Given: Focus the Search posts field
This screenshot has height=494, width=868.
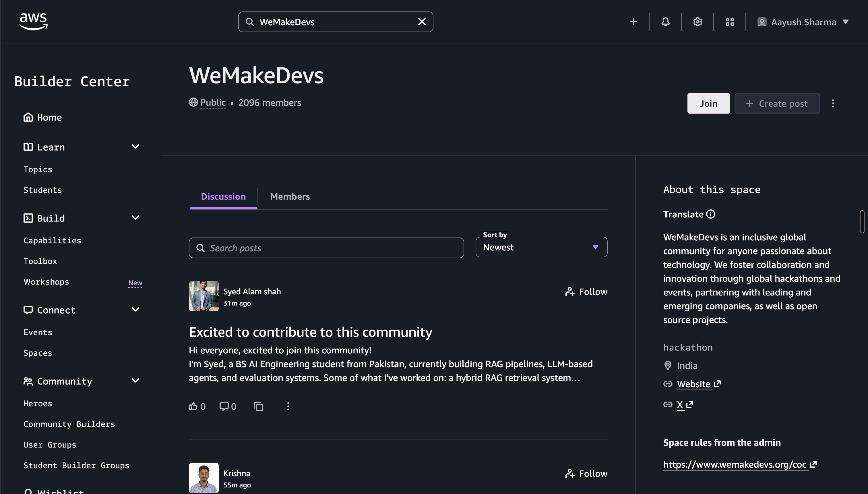Looking at the screenshot, I should (x=326, y=248).
